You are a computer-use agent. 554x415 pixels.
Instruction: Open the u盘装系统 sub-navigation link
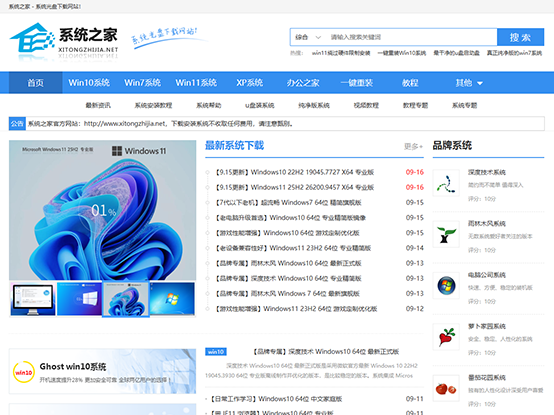[260, 105]
